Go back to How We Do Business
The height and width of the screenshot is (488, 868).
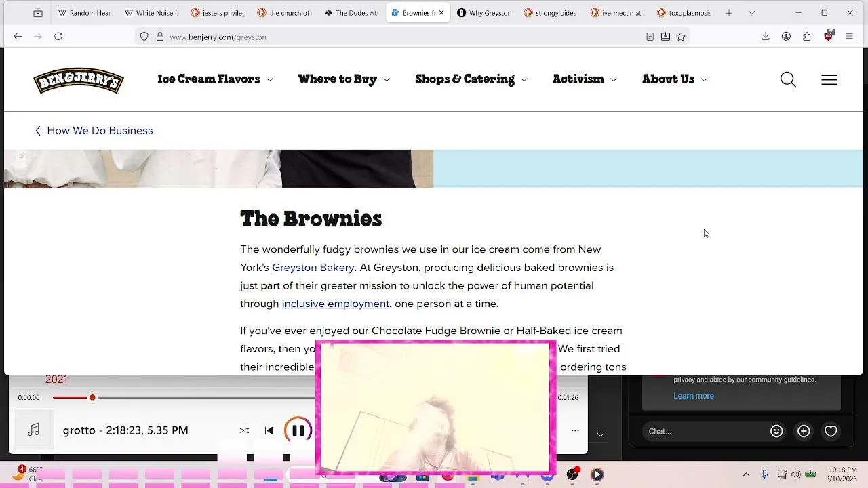pyautogui.click(x=94, y=131)
